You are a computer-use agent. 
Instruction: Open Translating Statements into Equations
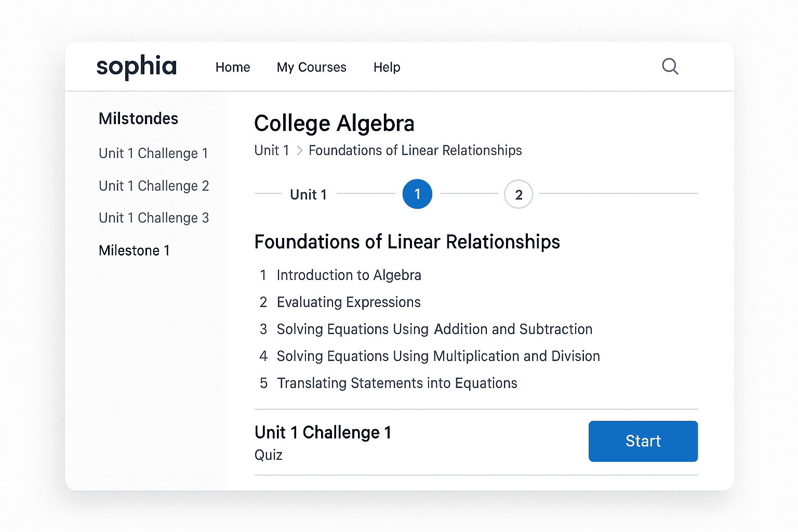coord(397,383)
